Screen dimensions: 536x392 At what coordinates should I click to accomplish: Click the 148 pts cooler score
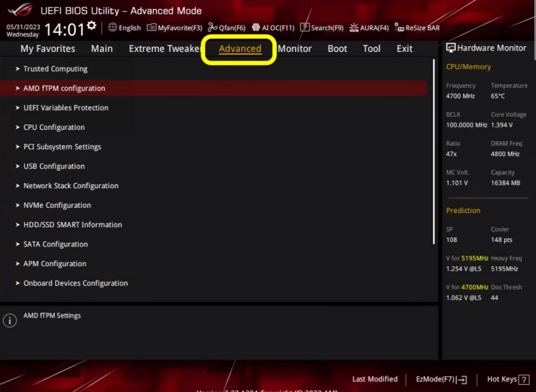click(502, 240)
